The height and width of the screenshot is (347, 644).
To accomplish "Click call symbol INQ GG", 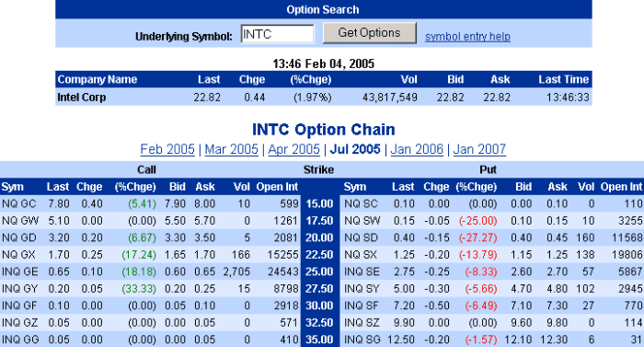I will click(20, 340).
